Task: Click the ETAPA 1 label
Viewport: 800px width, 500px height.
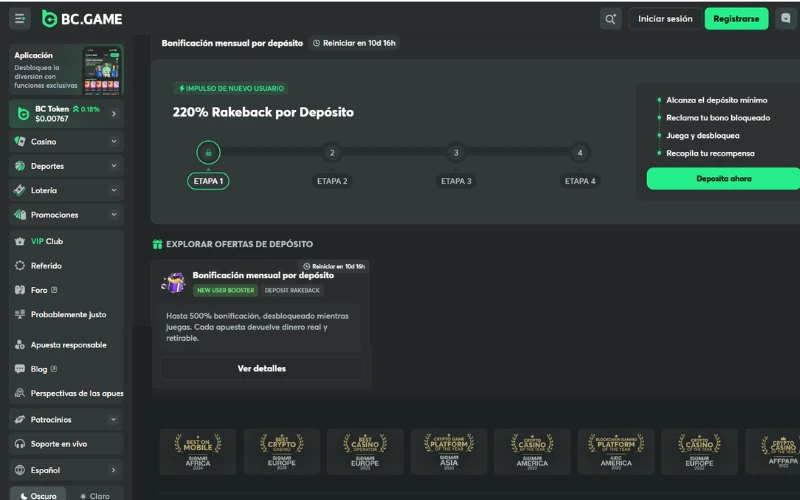Action: 208,181
